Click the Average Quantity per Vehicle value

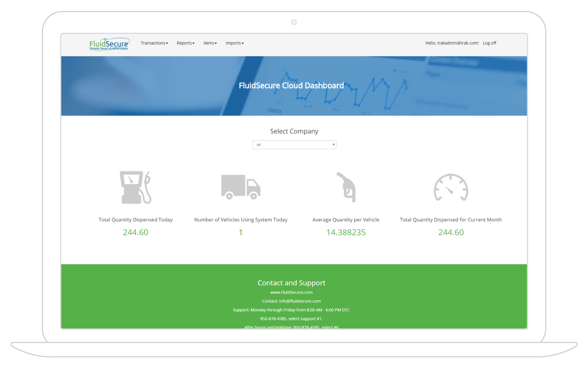tap(346, 232)
